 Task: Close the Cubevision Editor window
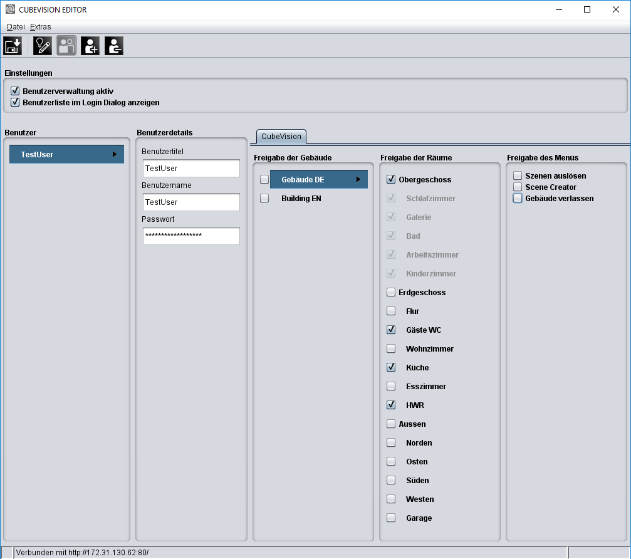(616, 9)
